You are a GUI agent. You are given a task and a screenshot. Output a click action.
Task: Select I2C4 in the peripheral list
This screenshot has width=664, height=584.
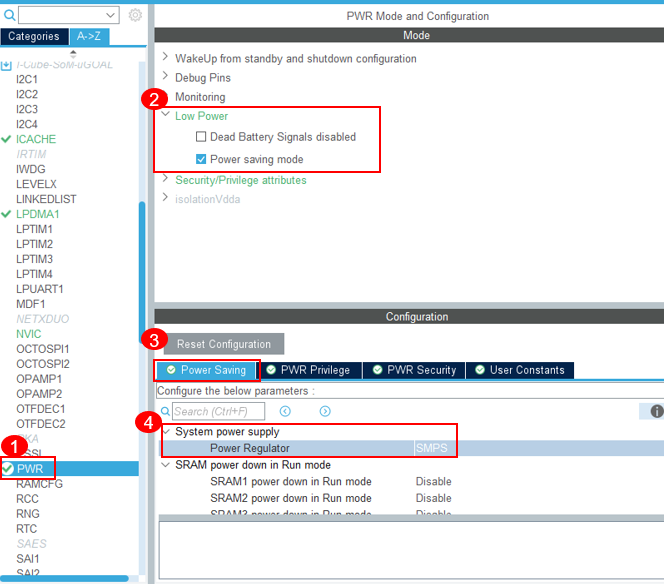pos(27,124)
